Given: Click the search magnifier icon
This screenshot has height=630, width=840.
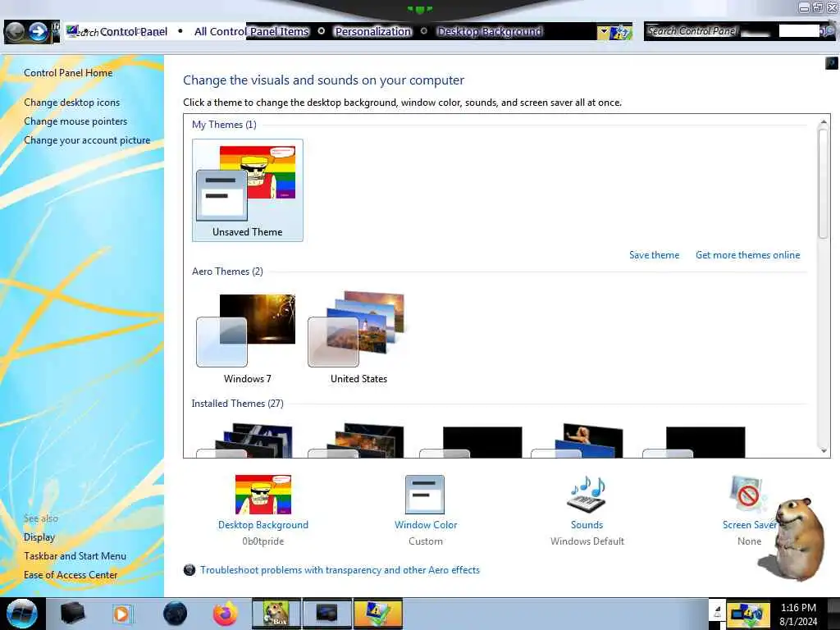Looking at the screenshot, I should click(x=829, y=31).
